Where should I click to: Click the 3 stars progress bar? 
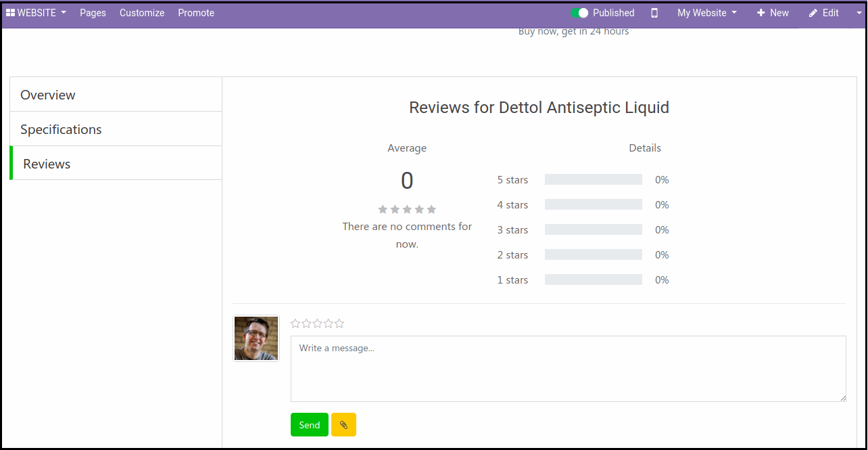(x=594, y=229)
